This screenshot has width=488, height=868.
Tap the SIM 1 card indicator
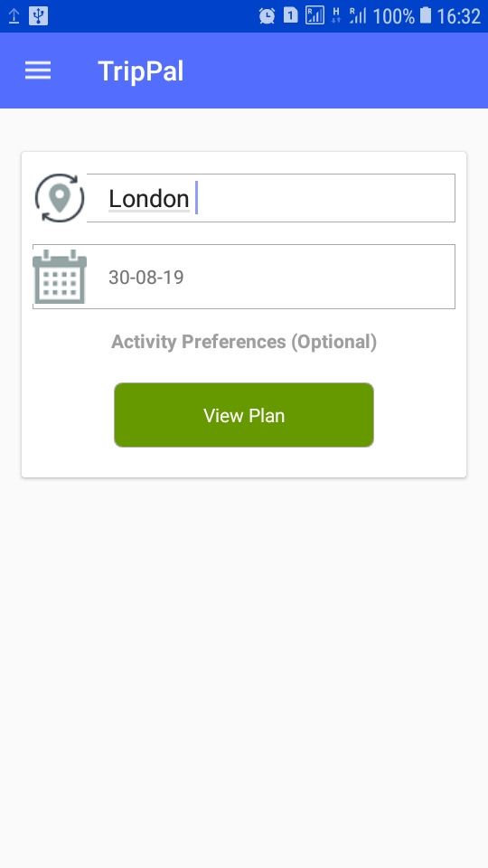(290, 15)
